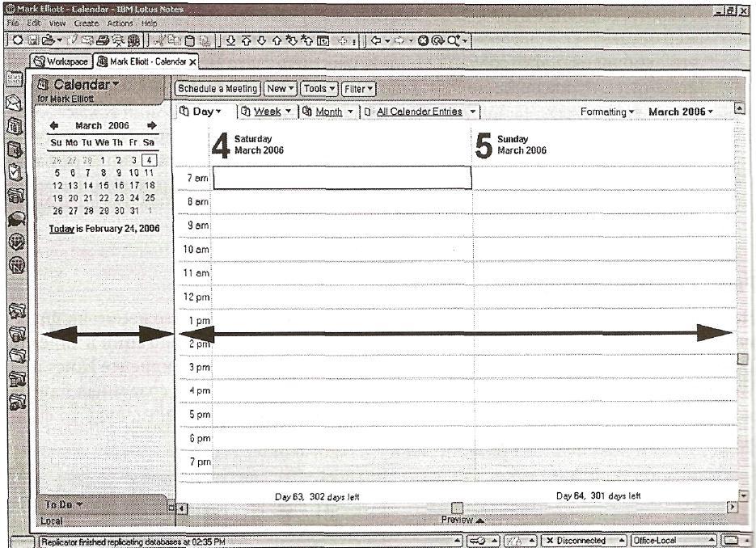Click the Save toolbar icon

coord(33,40)
